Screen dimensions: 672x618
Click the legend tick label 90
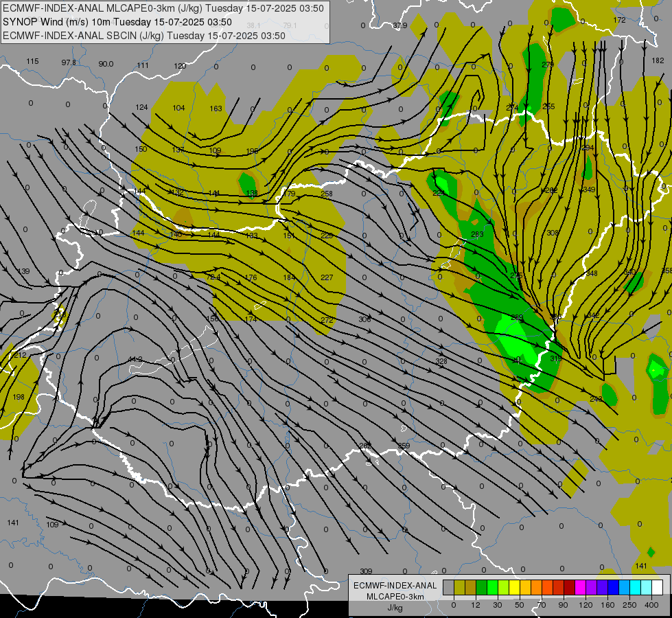point(564,605)
